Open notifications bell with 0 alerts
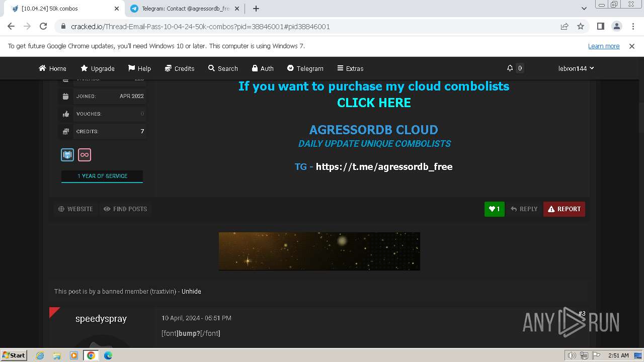Screen dimensions: 644x362 pyautogui.click(x=515, y=68)
